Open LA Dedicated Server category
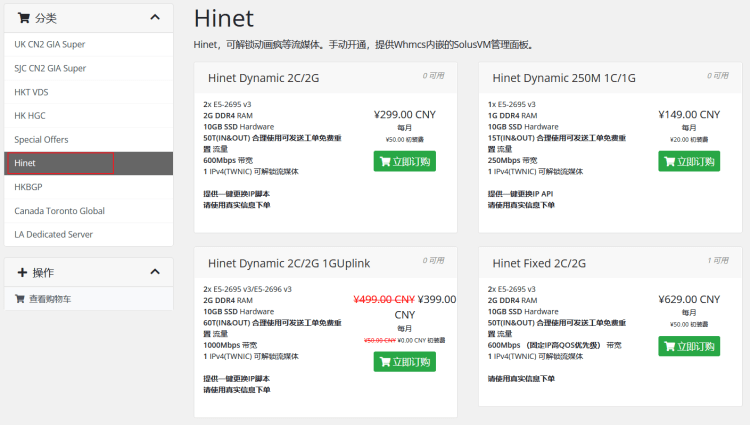750x425 pixels. (x=88, y=234)
